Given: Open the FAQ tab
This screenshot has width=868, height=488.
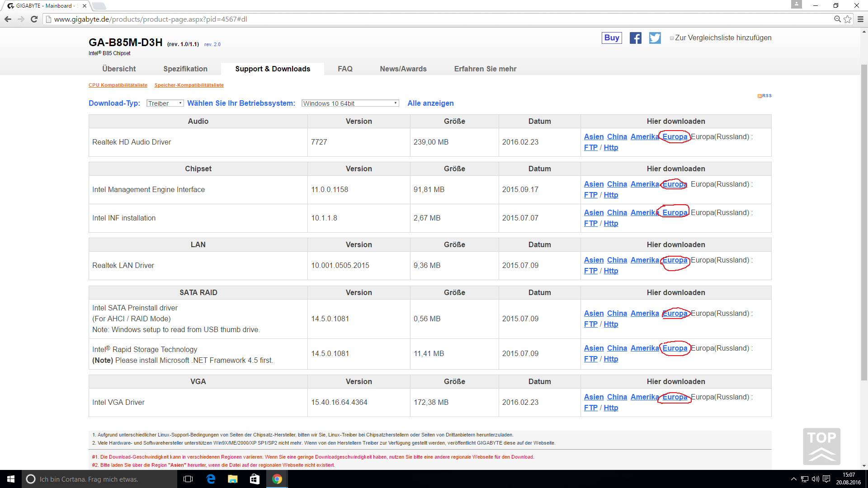Looking at the screenshot, I should (345, 69).
